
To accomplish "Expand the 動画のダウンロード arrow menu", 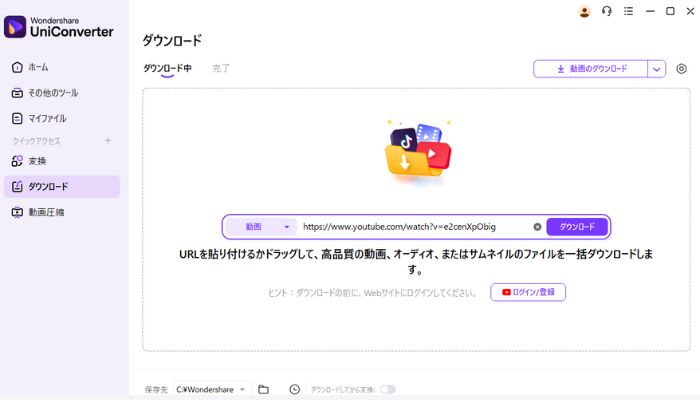I will tap(657, 69).
